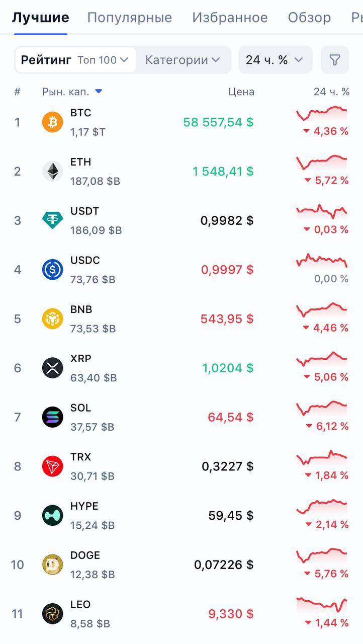Open the TRX price 0,3227 $
This screenshot has height=644, width=363.
click(228, 466)
